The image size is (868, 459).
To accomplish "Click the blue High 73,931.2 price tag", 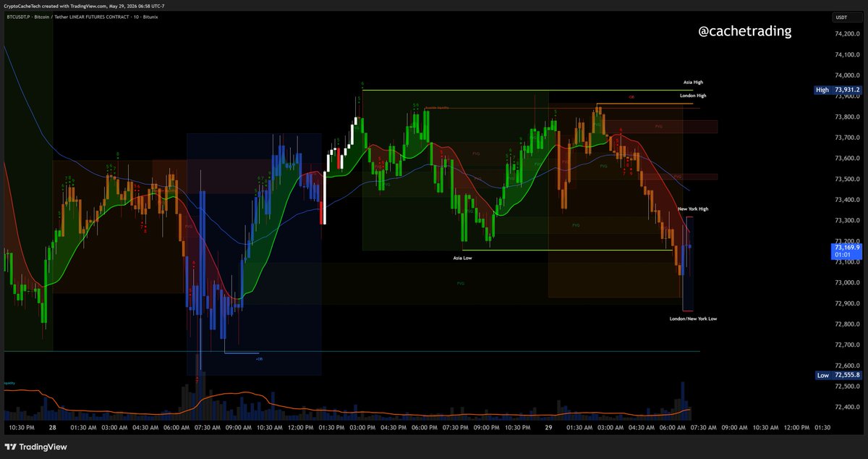I will (838, 90).
